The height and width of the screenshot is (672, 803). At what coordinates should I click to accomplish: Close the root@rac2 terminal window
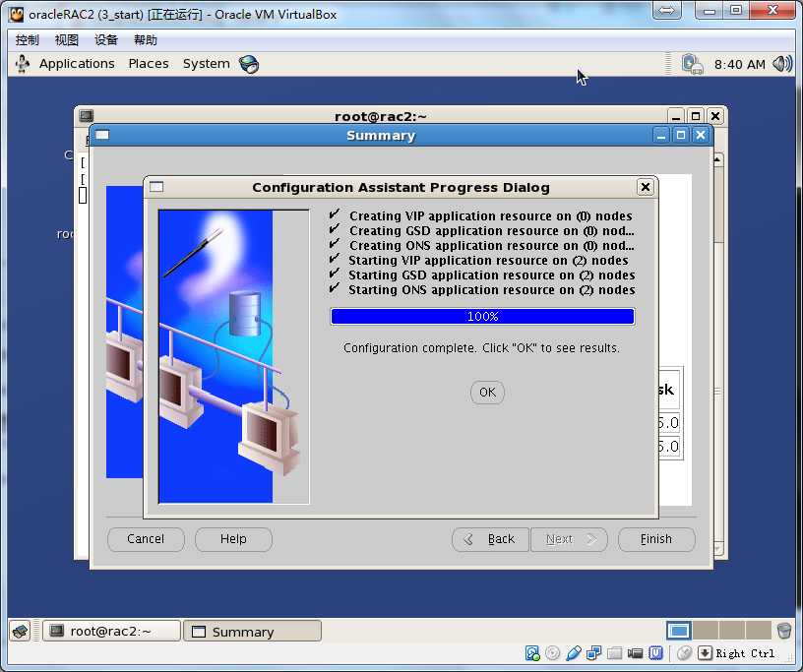point(715,116)
